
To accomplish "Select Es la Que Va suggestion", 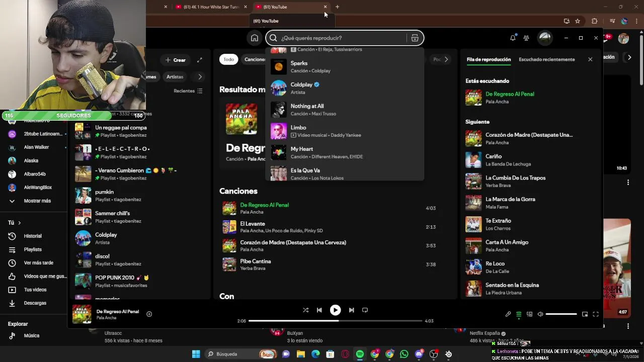I will pos(345,173).
